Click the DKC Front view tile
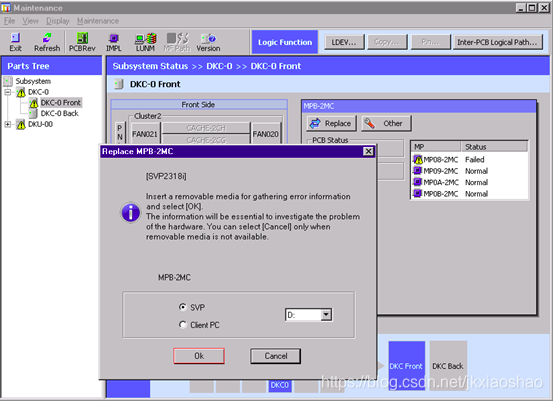Image resolution: width=553 pixels, height=401 pixels. click(x=406, y=366)
